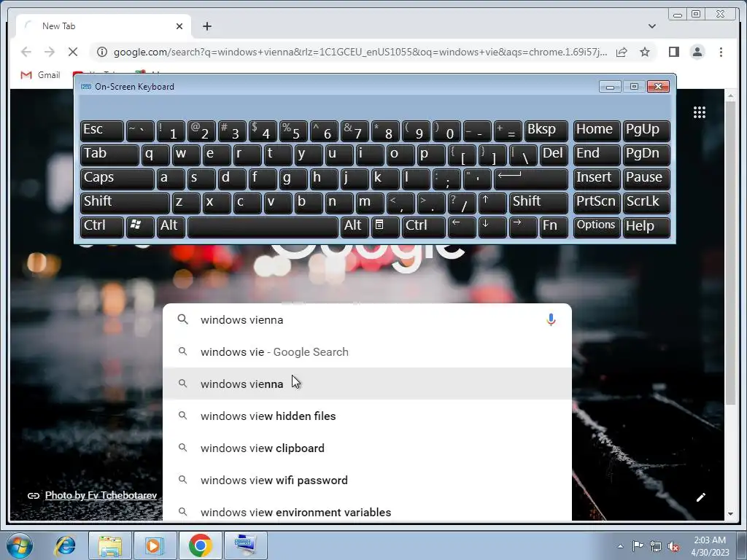This screenshot has width=747, height=560.
Task: Click the PrtScn key on keyboard
Action: [597, 203]
